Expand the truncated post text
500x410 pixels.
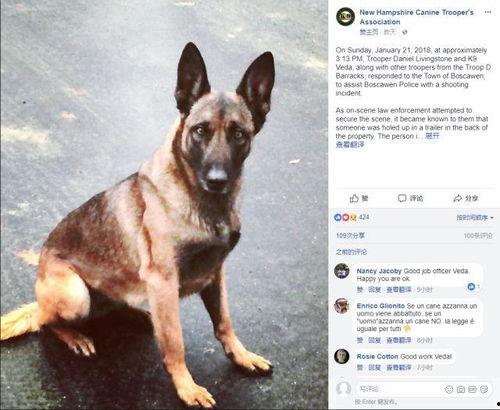(x=433, y=136)
